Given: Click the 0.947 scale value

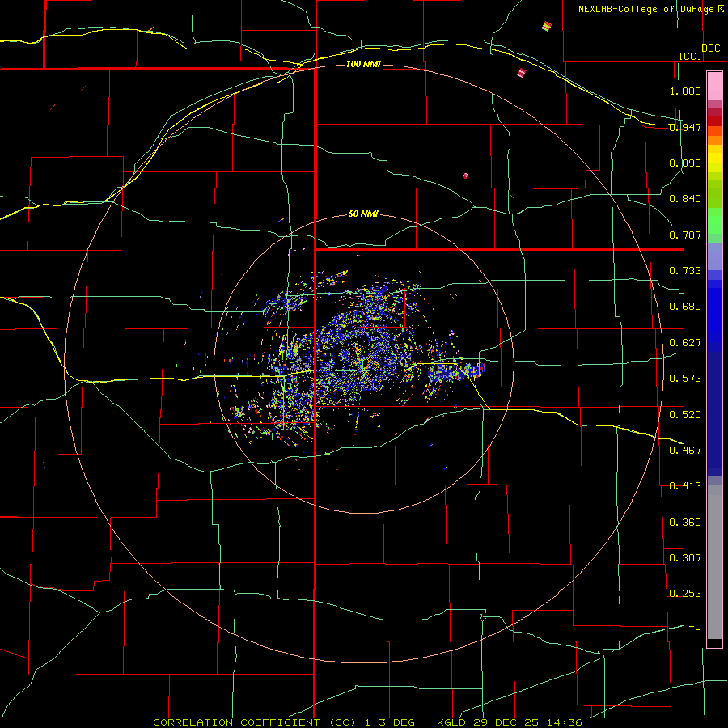Looking at the screenshot, I should click(x=685, y=127).
